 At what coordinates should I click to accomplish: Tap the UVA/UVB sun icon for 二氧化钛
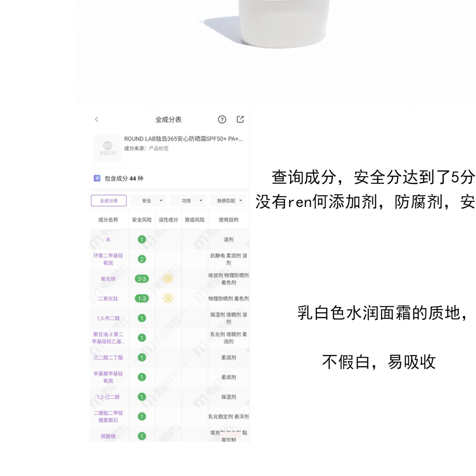click(168, 298)
